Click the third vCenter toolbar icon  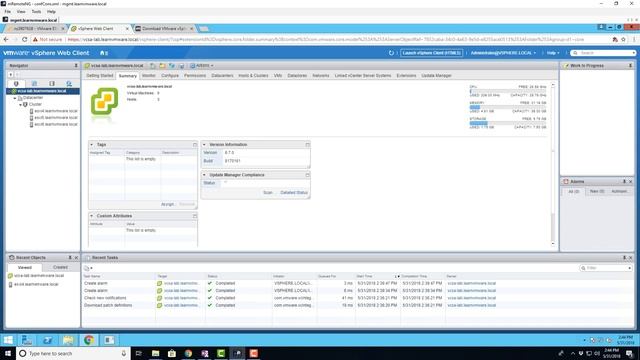point(172,66)
